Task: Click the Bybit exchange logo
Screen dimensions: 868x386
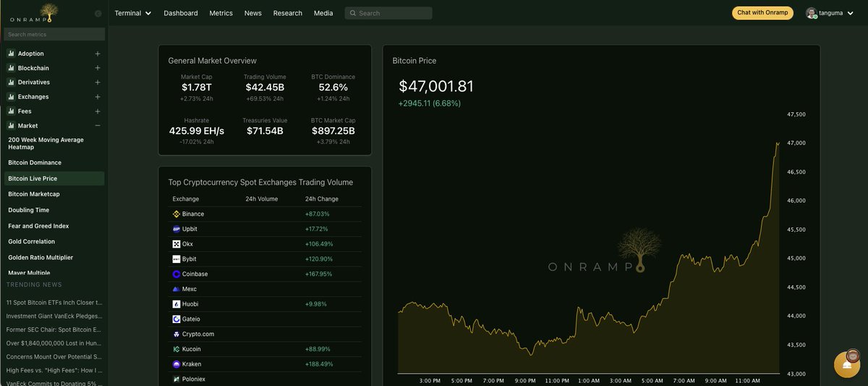Action: pos(176,259)
